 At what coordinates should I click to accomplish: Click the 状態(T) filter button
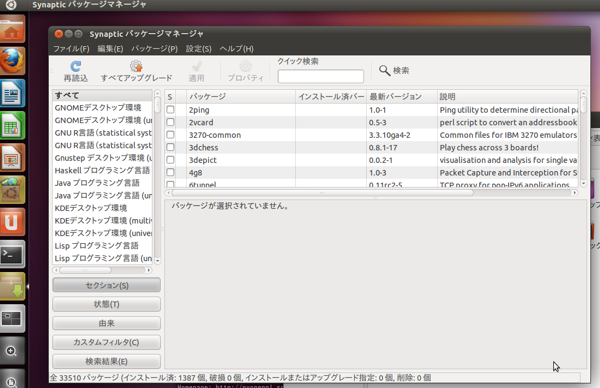point(106,304)
